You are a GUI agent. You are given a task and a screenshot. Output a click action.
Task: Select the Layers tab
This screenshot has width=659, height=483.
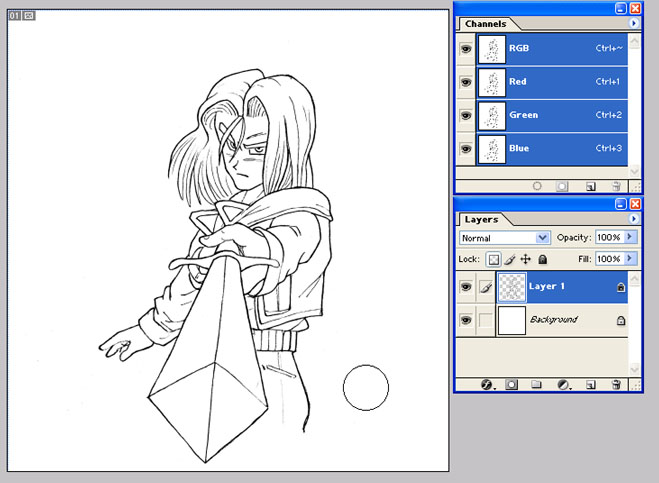480,219
